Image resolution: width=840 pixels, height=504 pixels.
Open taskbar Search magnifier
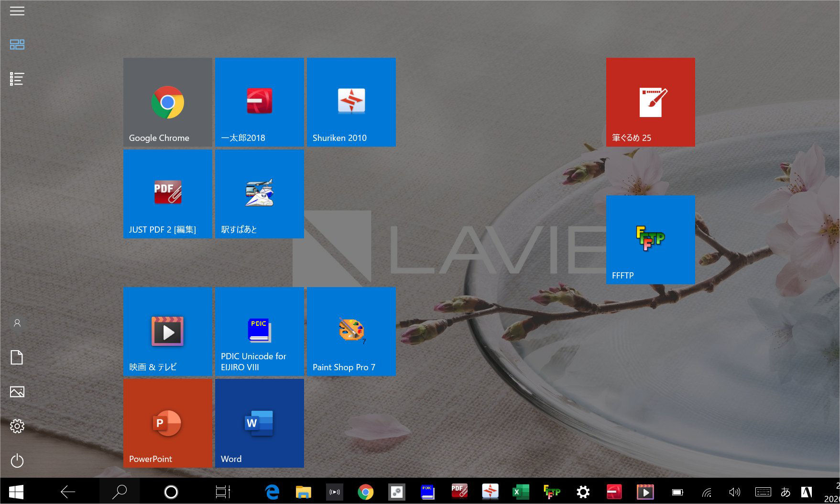pyautogui.click(x=120, y=492)
